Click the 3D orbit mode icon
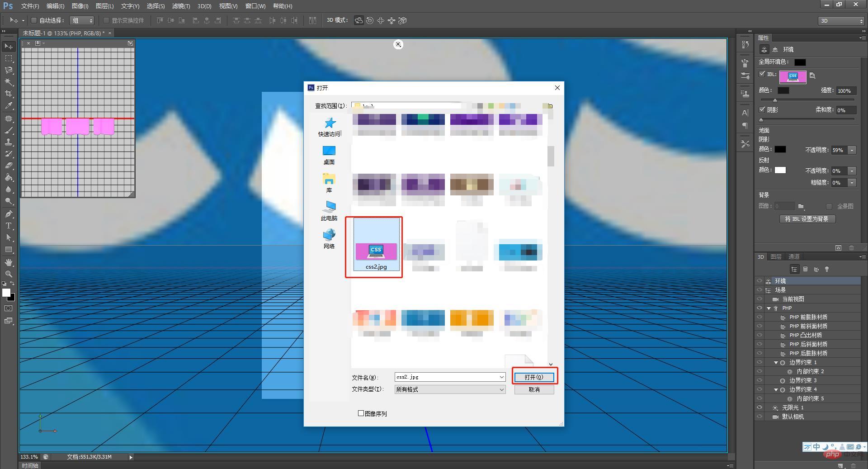 pos(359,20)
